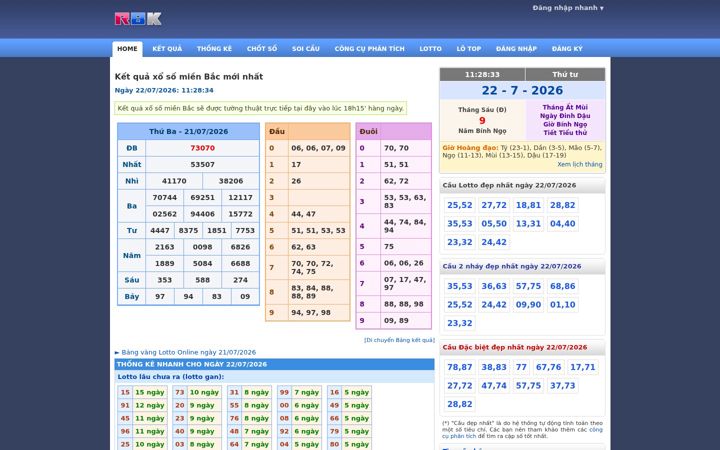Click lotto gan number 99
The image size is (720, 450).
[x=284, y=392]
